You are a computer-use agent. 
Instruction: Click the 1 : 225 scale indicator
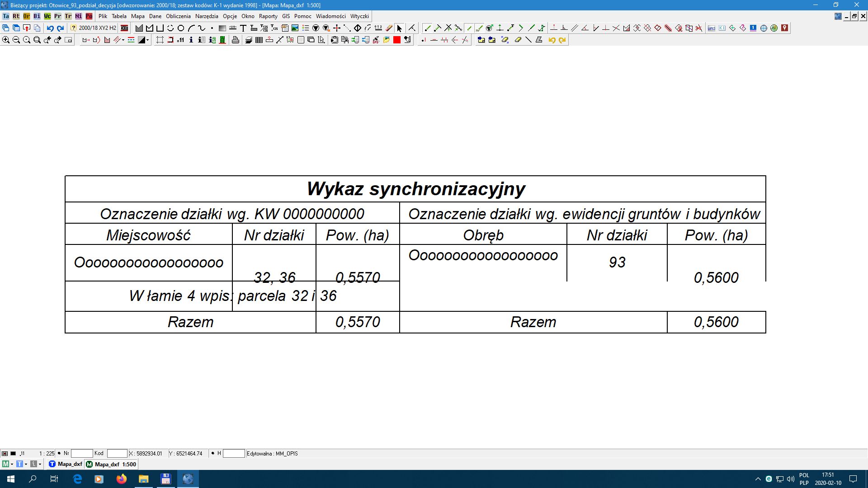pyautogui.click(x=47, y=454)
